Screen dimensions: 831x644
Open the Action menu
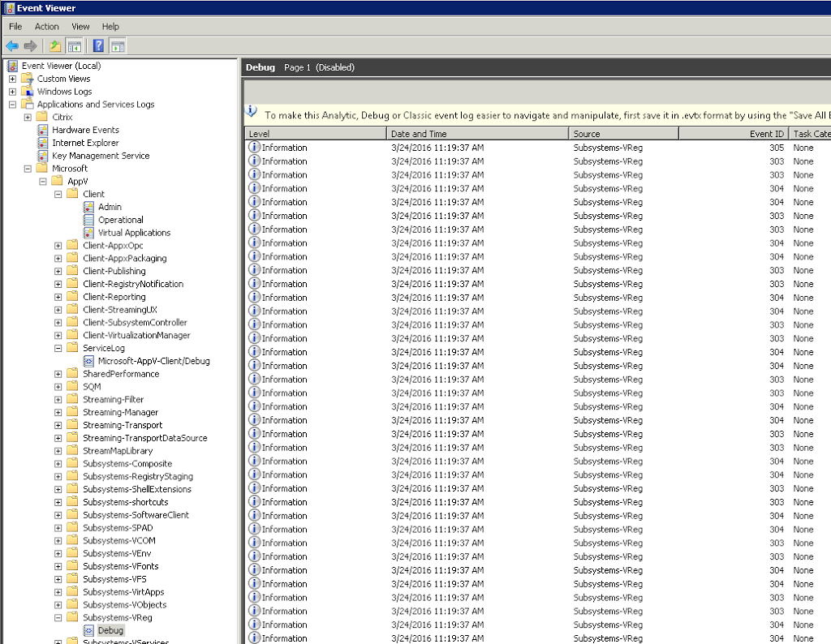(x=46, y=27)
